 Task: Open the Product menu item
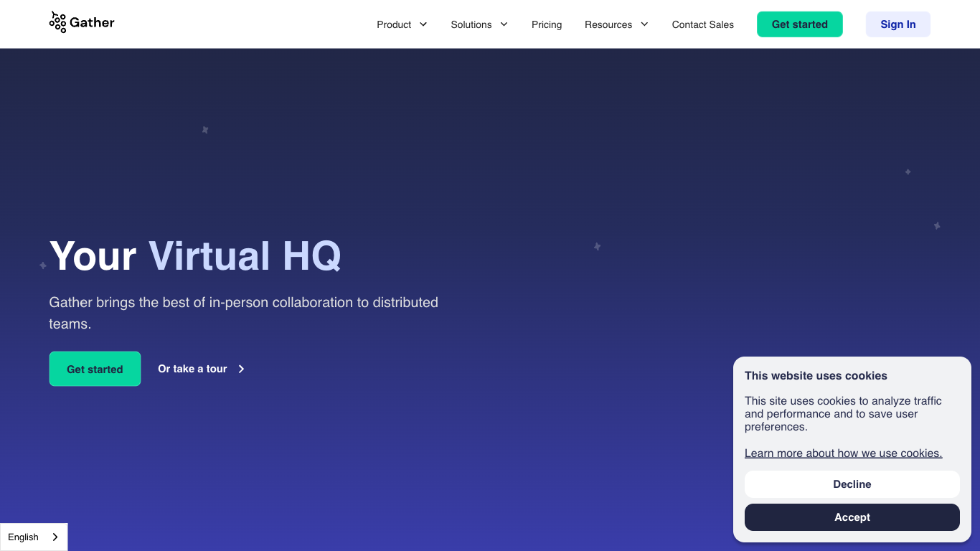(394, 24)
